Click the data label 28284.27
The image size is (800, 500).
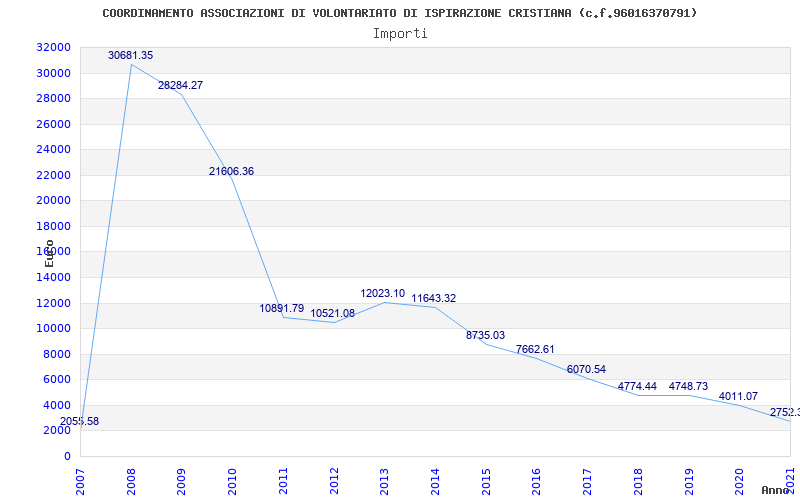(180, 85)
